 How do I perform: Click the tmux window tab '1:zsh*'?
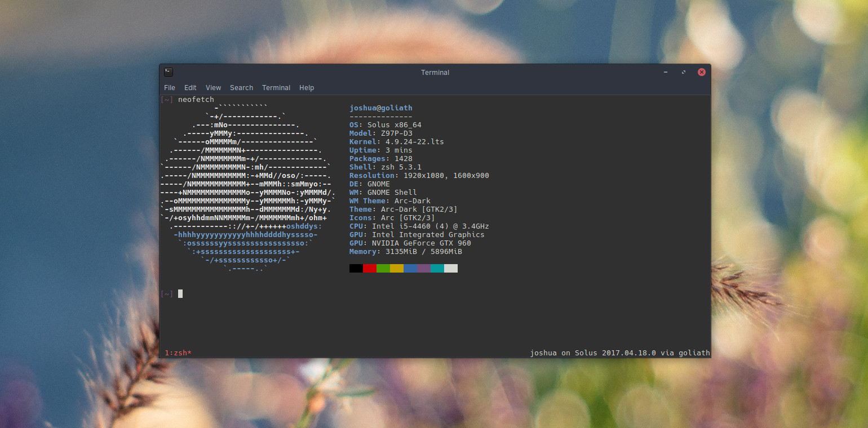click(178, 353)
